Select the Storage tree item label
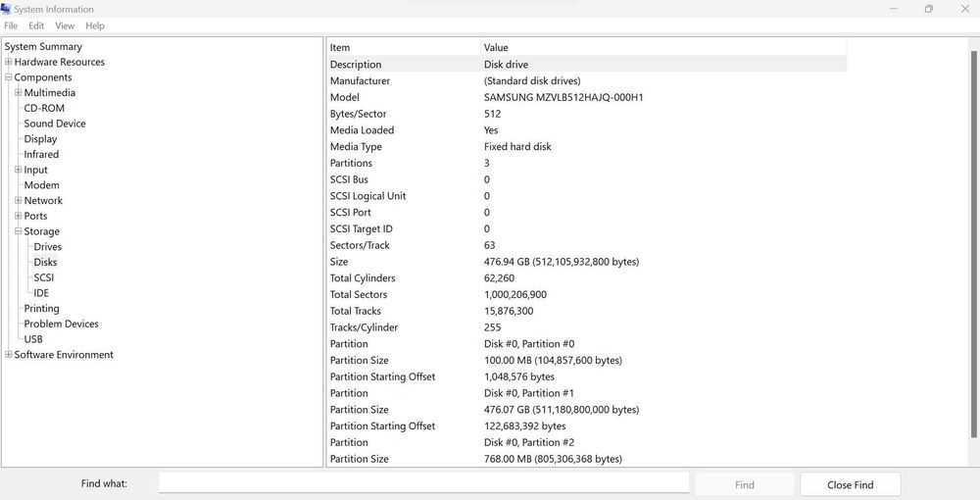The image size is (980, 500). 42,231
